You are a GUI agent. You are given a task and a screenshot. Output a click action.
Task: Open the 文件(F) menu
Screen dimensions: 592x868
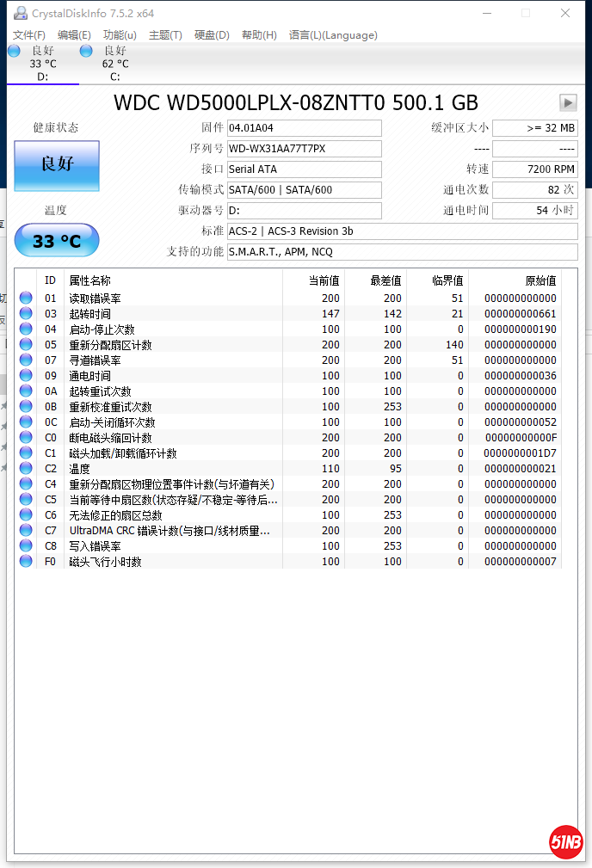[29, 35]
